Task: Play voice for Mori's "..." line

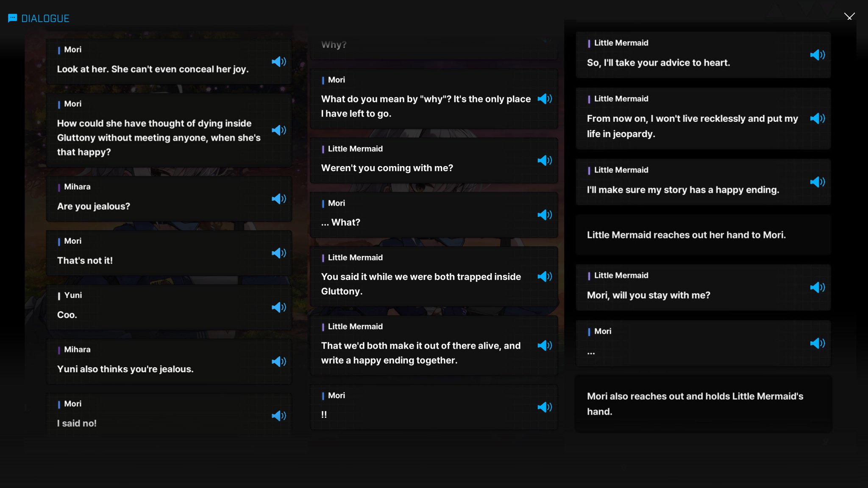Action: 818,343
